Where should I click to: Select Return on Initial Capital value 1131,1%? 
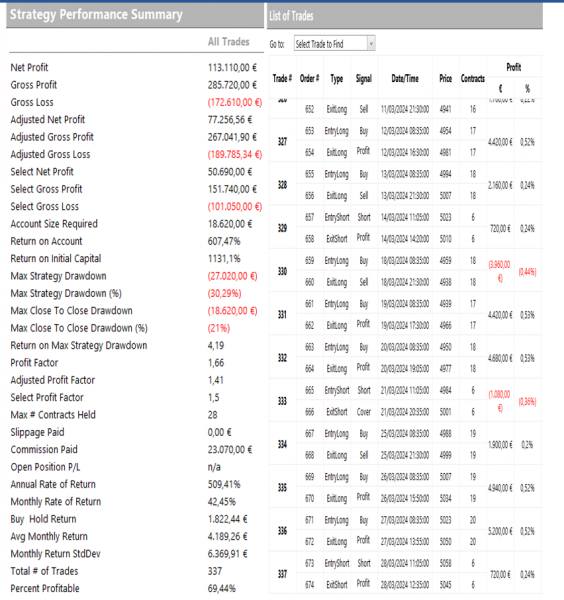coord(224,259)
